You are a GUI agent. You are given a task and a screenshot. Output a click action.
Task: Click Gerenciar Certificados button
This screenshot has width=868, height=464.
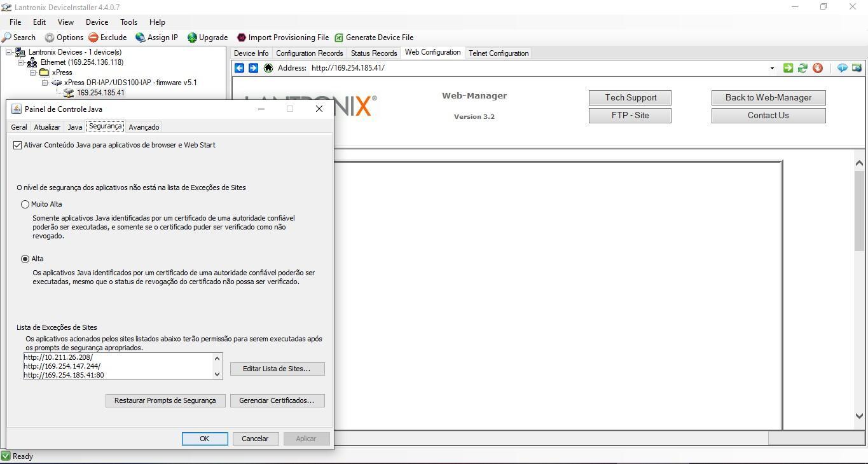pyautogui.click(x=277, y=400)
